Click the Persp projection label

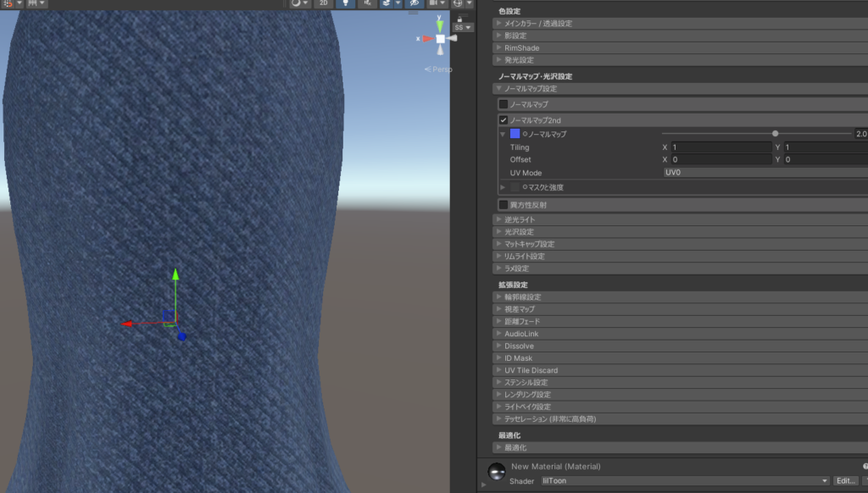pyautogui.click(x=442, y=69)
